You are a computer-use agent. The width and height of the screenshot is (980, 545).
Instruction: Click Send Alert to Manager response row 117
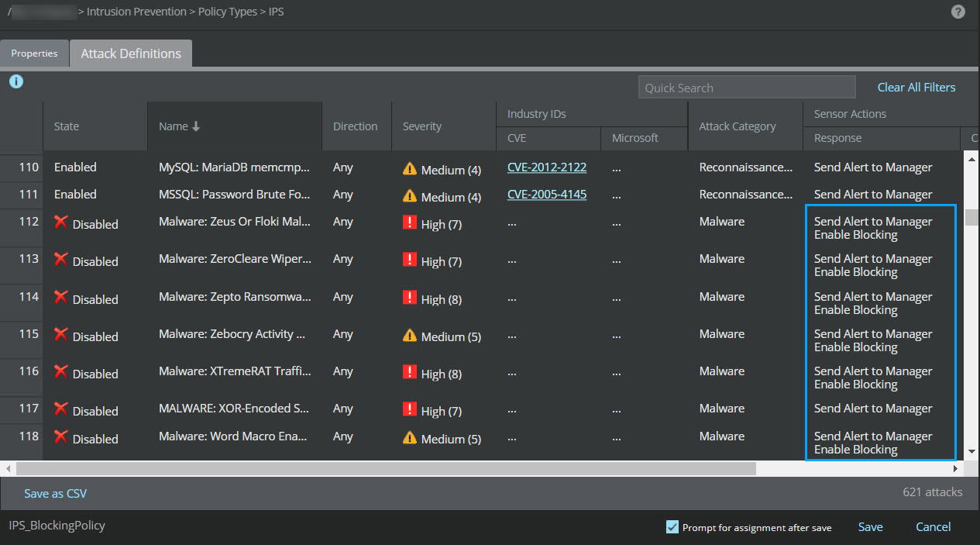click(x=873, y=409)
